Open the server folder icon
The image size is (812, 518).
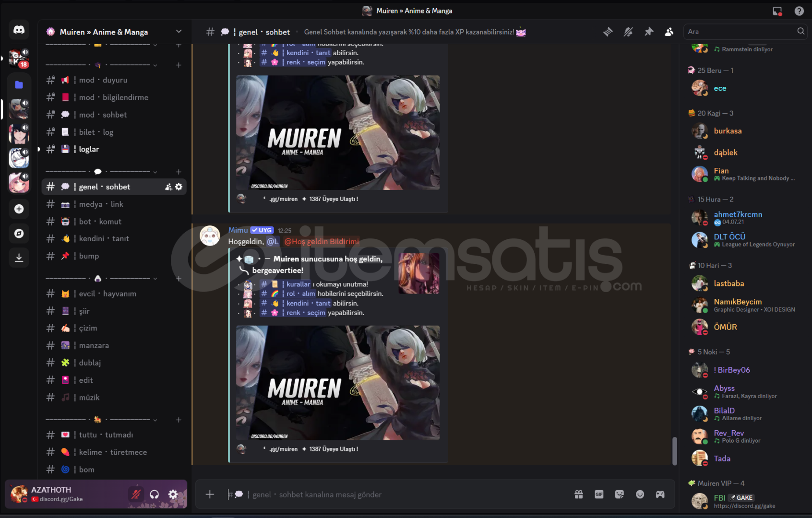click(19, 84)
